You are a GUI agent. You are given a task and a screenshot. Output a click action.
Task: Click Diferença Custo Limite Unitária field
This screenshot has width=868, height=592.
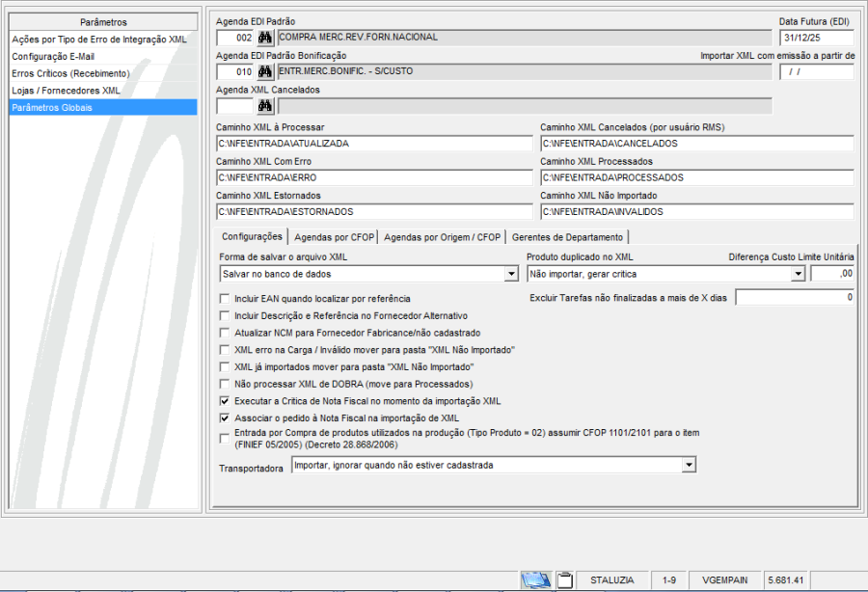pos(832,273)
